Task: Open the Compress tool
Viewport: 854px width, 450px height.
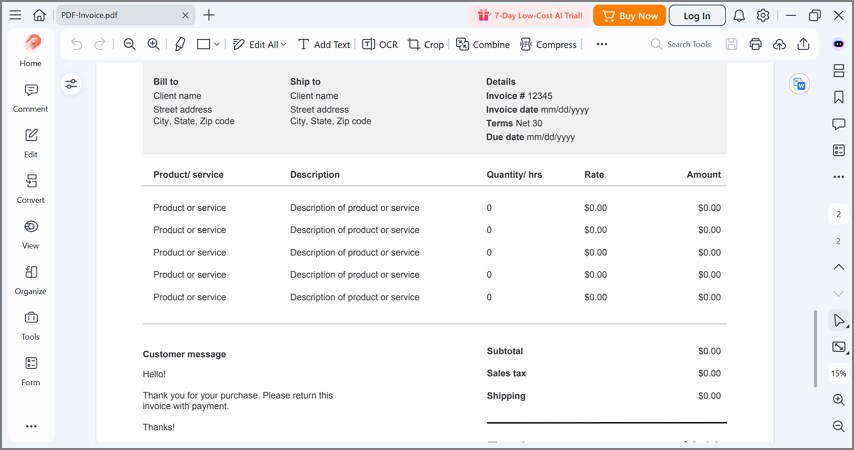Action: click(x=548, y=44)
